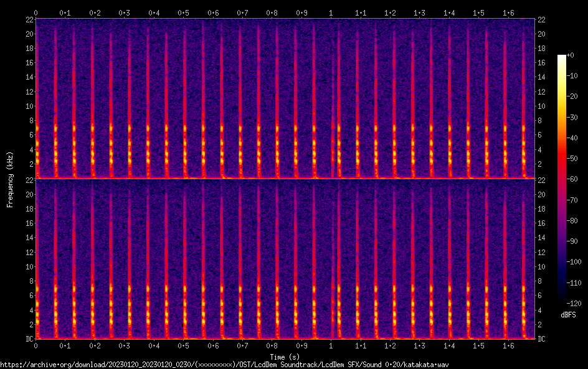Click the white top end of color bar
Viewport: 588px width, 369px height.
[561, 57]
